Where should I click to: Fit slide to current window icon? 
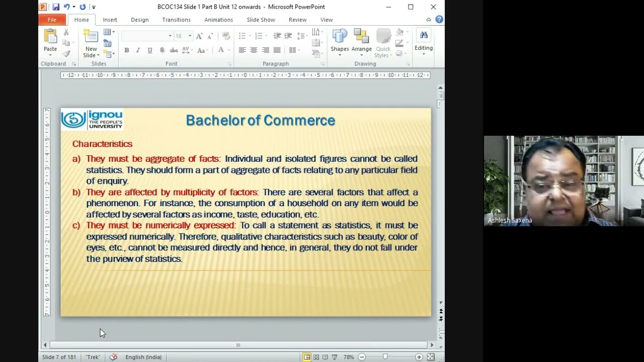[x=431, y=357]
